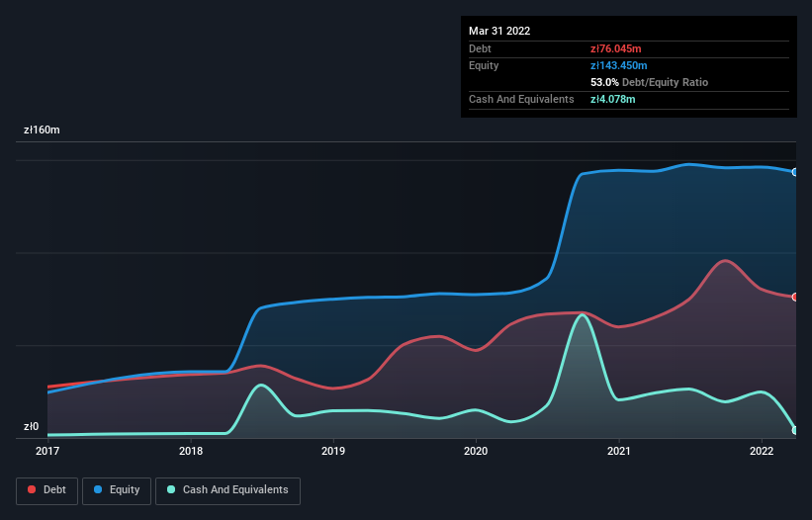Click the red Debt legend dot

(x=32, y=489)
